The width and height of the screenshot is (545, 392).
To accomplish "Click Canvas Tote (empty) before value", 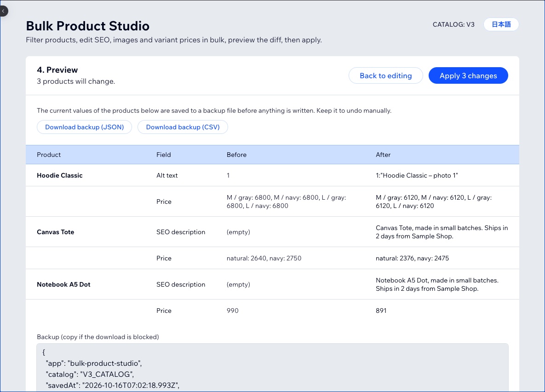I will (x=238, y=232).
